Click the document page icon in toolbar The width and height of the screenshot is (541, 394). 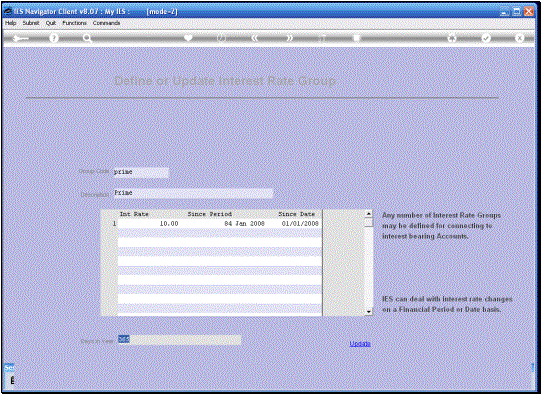click(357, 38)
